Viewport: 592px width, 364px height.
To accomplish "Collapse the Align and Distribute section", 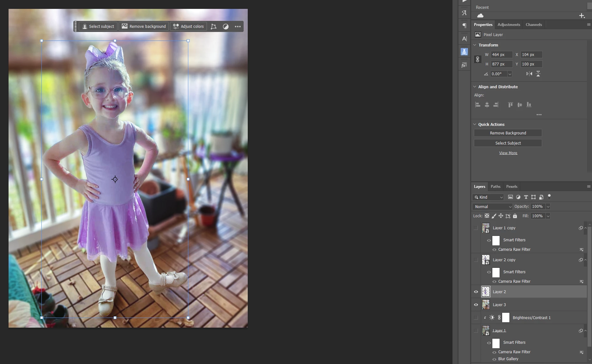I will (475, 87).
